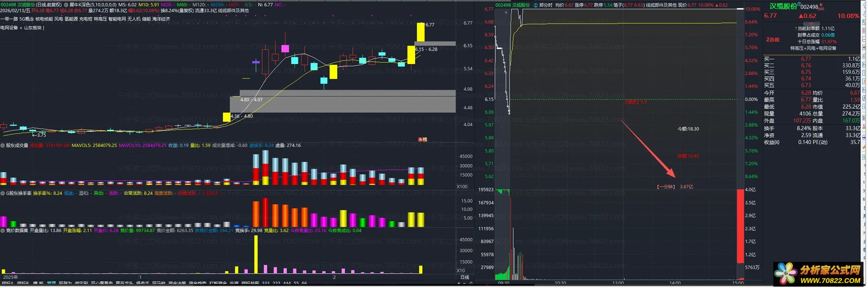Click the 今额:18.30 label in intraday chart
This screenshot has height=288, width=868.
click(688, 129)
